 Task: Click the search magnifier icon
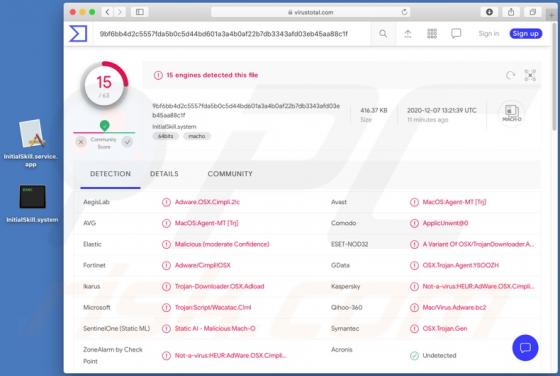pos(383,34)
